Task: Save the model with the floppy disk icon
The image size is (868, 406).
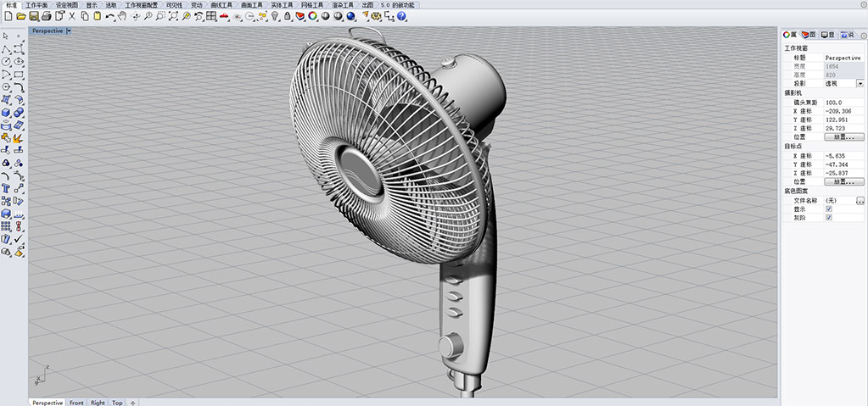Action: [x=34, y=16]
